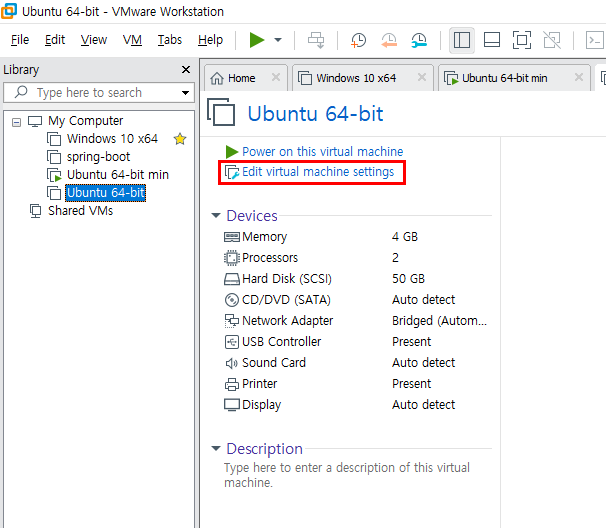Select spring-boot in the library tree

[98, 157]
